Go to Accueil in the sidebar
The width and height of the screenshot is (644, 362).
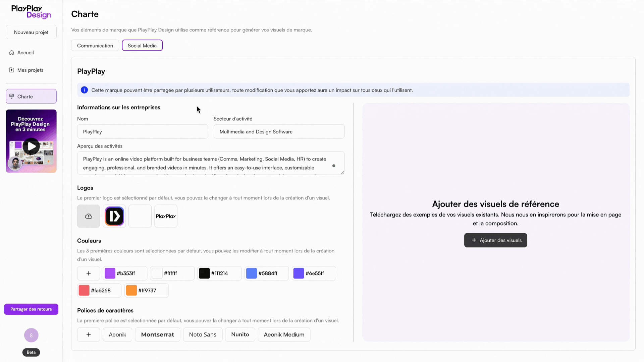click(x=25, y=53)
